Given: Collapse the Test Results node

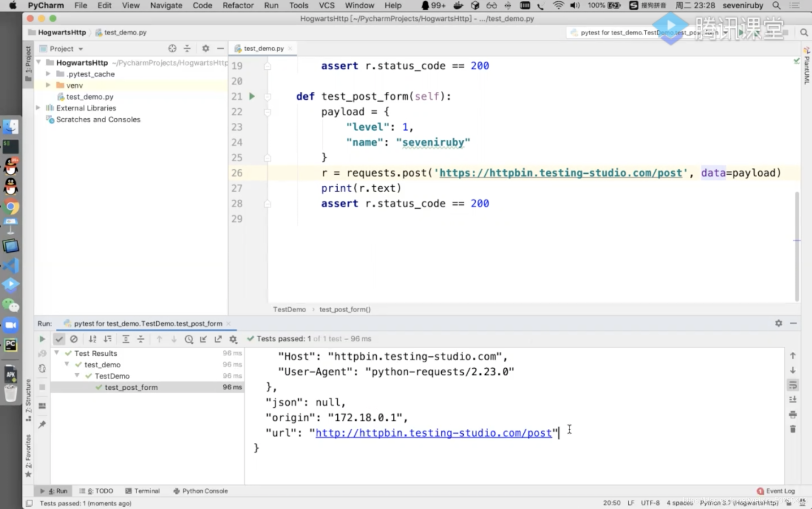Looking at the screenshot, I should click(x=57, y=353).
